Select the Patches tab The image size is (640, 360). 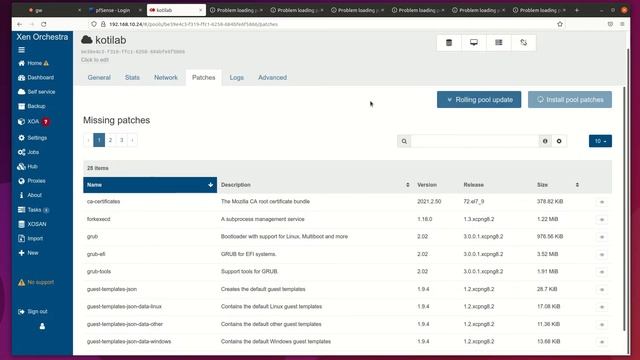click(204, 78)
